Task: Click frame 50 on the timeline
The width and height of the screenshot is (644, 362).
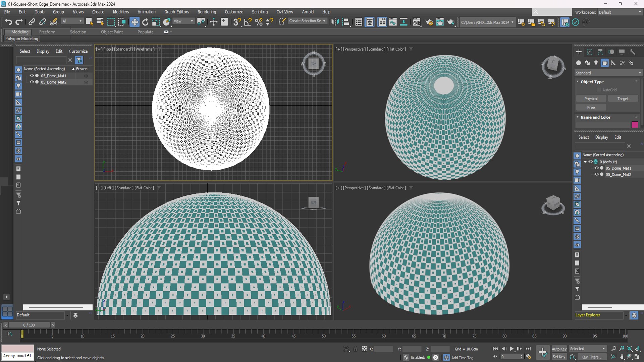Action: click(x=324, y=334)
